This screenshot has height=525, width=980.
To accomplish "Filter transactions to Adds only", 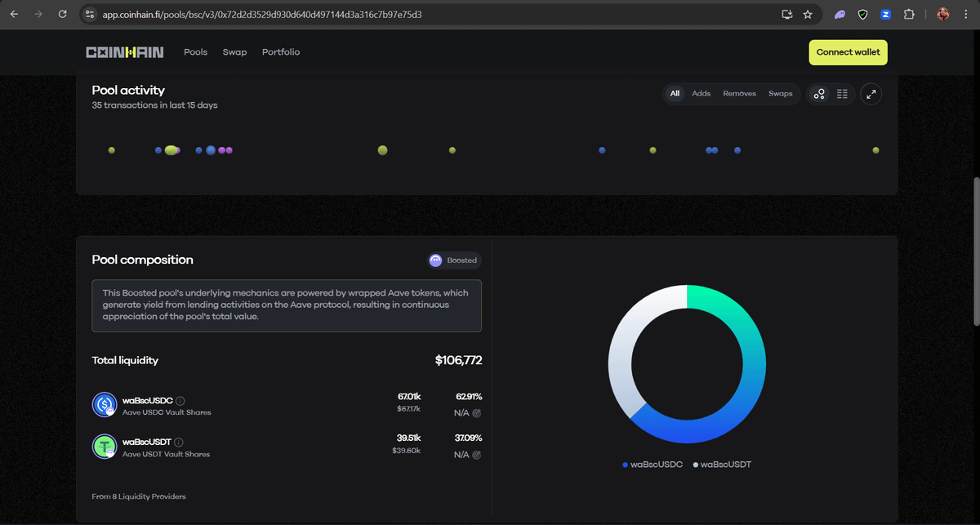I will [x=701, y=94].
